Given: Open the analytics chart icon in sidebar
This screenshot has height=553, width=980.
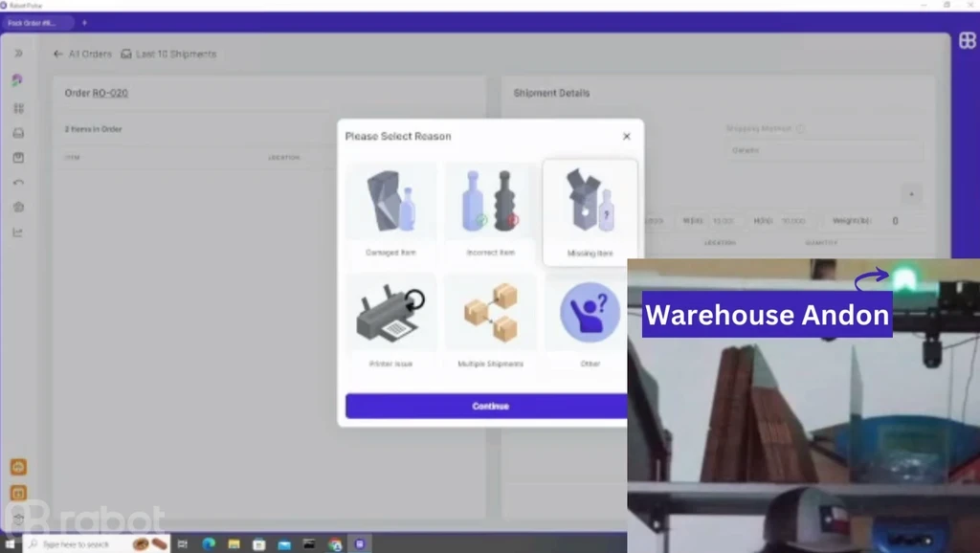Looking at the screenshot, I should point(18,232).
